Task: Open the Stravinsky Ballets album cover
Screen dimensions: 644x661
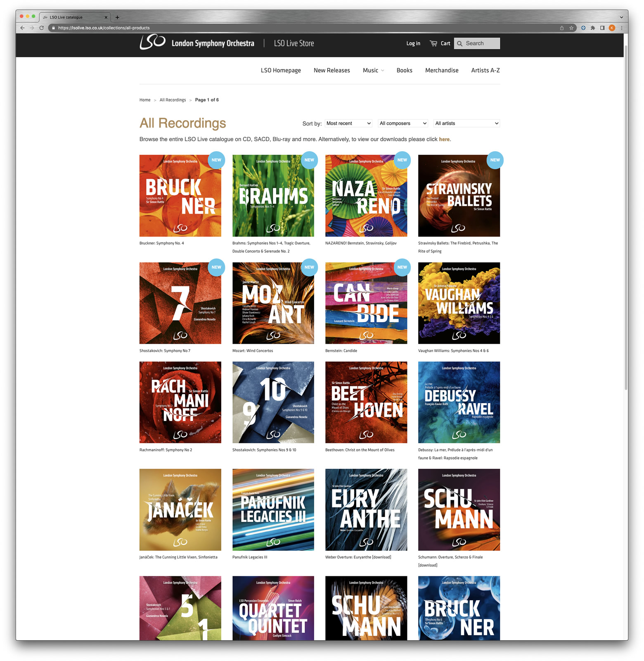Action: [459, 196]
